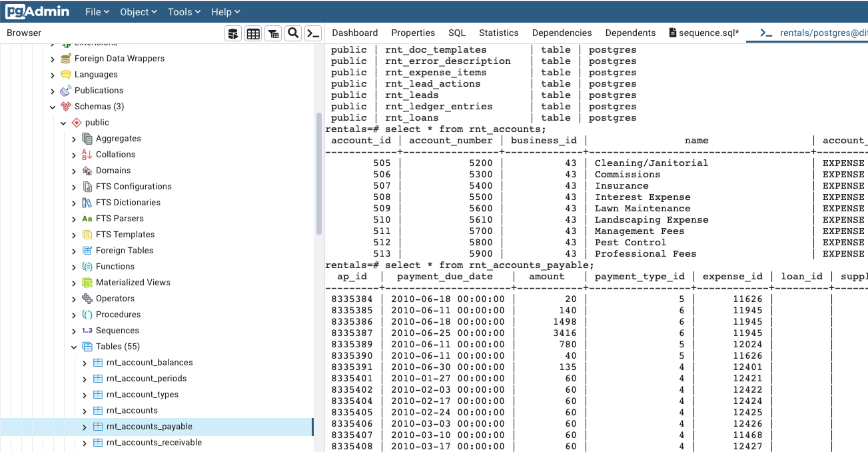The image size is (868, 452).
Task: Open the Tools menu
Action: pos(185,12)
